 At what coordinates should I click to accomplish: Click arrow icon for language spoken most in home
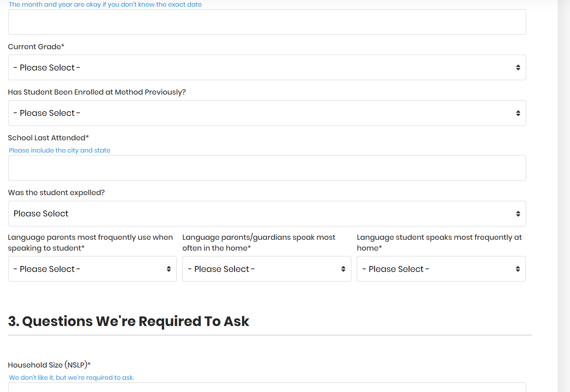[343, 269]
